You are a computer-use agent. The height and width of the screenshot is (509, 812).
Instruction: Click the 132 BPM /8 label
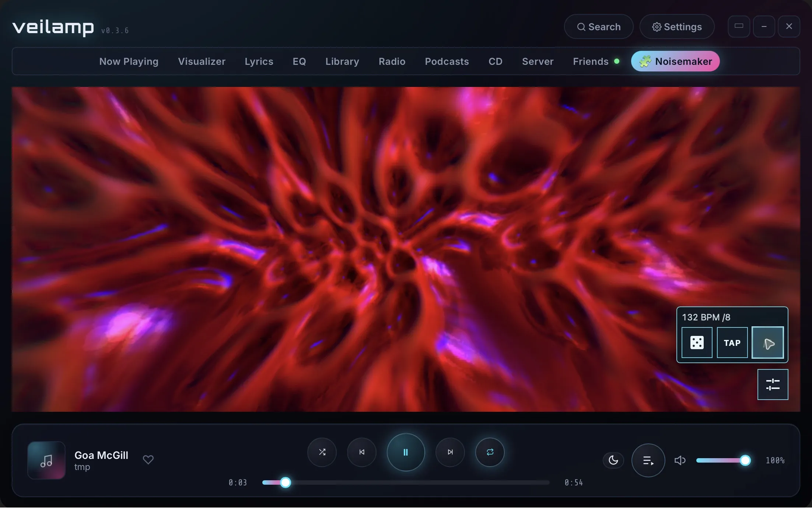pos(706,318)
